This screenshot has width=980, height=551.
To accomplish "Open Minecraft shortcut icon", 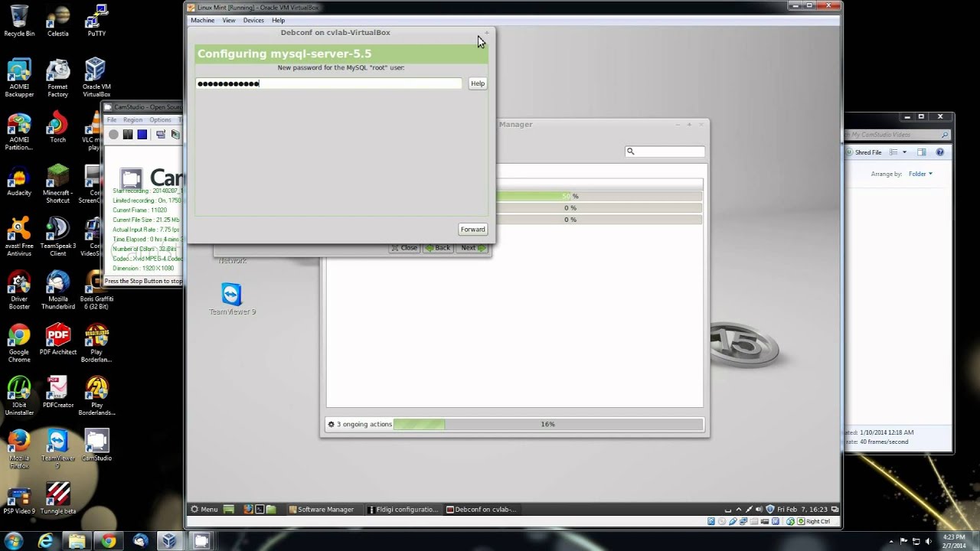I will pyautogui.click(x=57, y=184).
